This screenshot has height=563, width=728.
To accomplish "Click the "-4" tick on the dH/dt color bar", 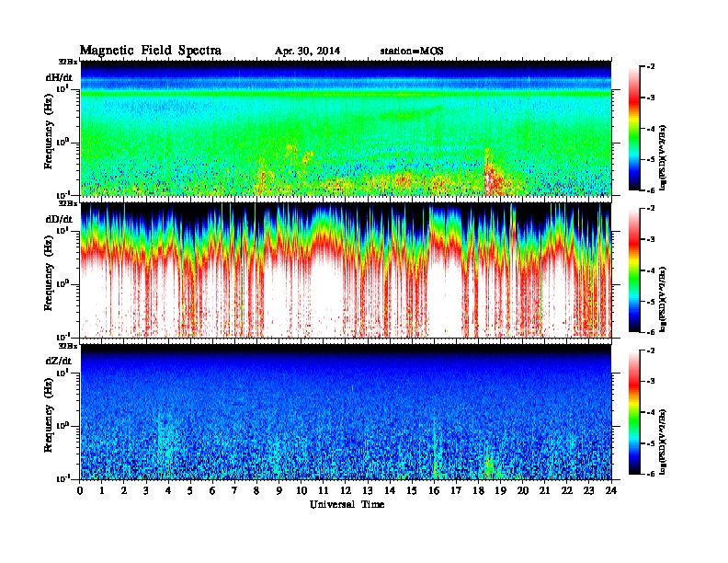I will pyautogui.click(x=651, y=129).
